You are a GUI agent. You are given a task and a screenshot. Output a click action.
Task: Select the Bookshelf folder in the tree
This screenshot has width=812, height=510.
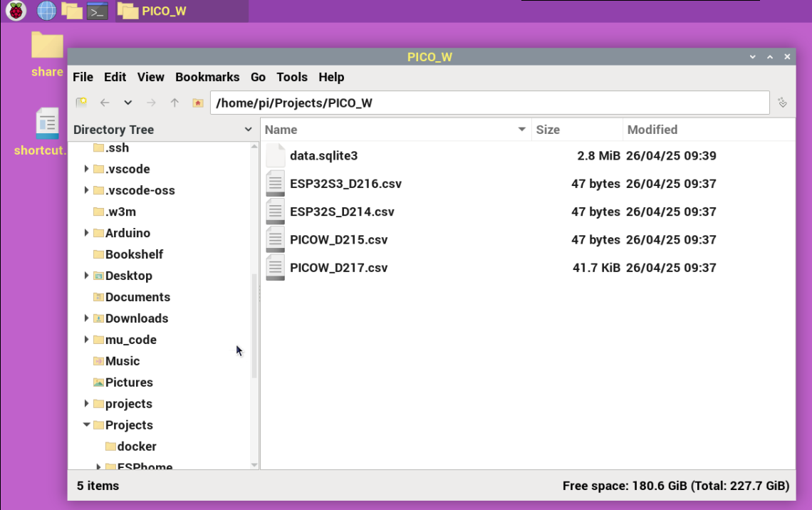(128, 254)
